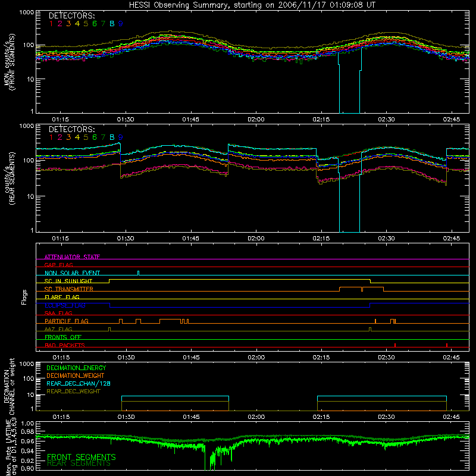The height and width of the screenshot is (476, 476).
Task: Select cyan detector '8' in front segments legend
Action: click(112, 24)
